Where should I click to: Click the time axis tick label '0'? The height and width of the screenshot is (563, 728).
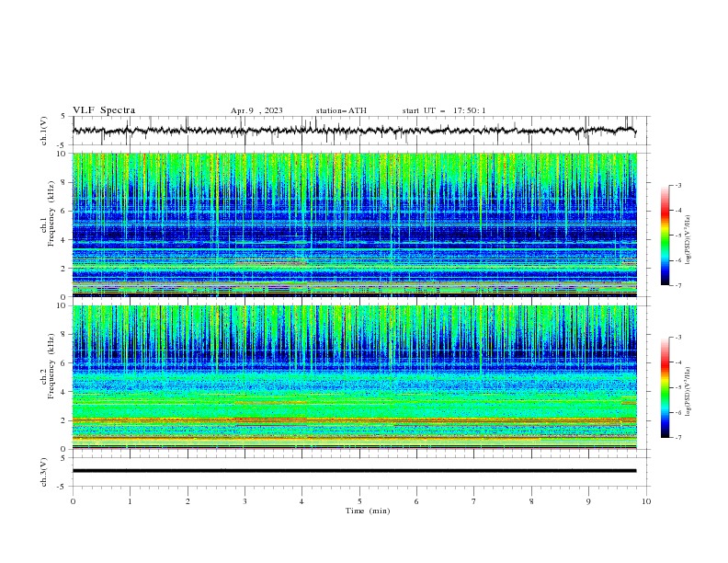[73, 501]
